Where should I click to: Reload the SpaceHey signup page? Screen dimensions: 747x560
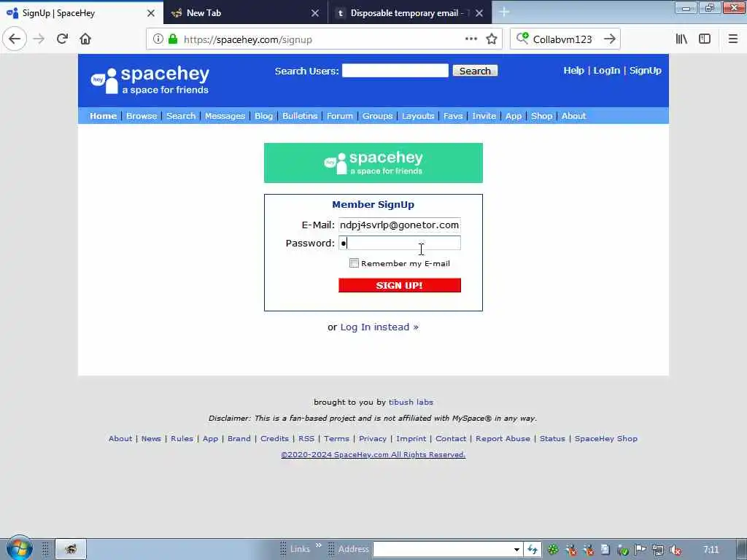(63, 39)
